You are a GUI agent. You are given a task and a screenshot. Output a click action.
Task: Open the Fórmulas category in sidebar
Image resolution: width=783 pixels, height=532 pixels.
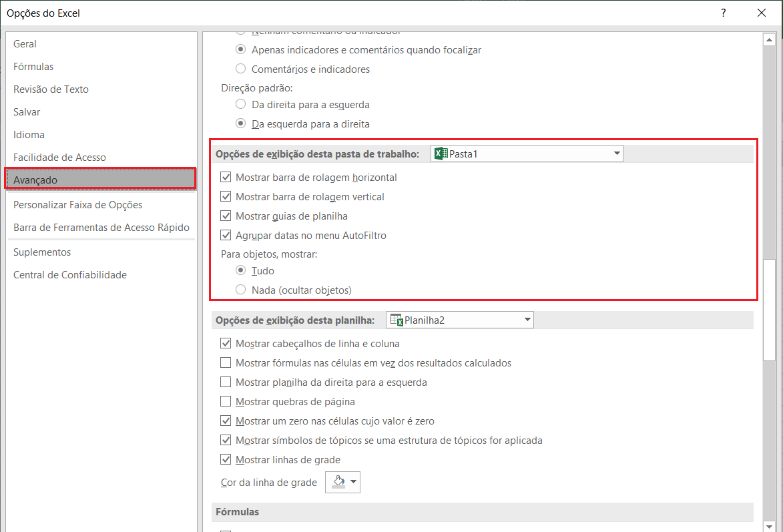click(33, 67)
